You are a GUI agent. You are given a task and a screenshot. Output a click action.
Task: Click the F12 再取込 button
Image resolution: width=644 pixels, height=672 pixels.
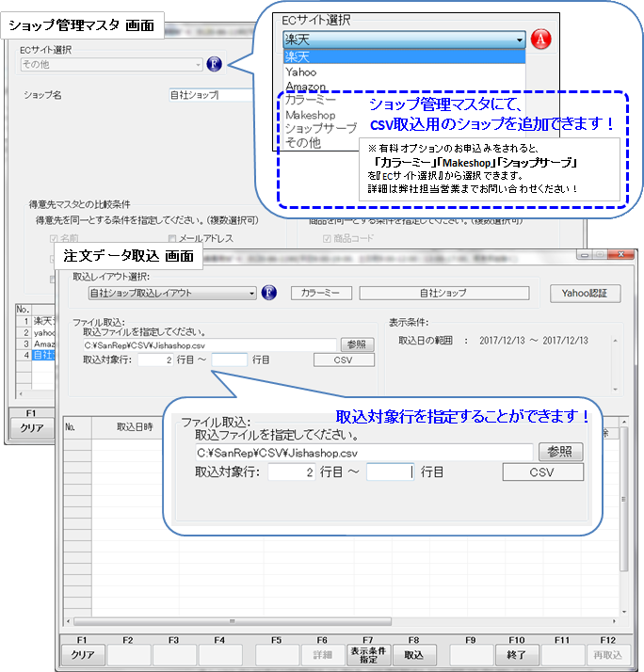tap(608, 654)
